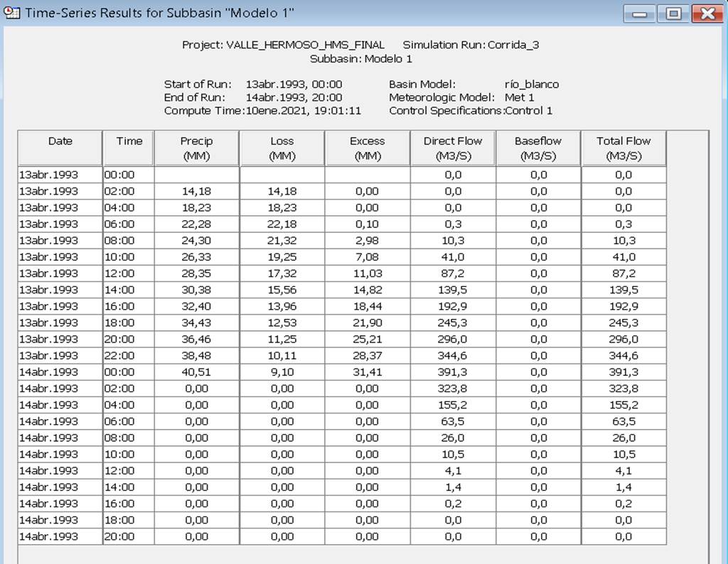This screenshot has width=728, height=564.
Task: Select the 13abr.1993 00:00 date cell
Action: (60, 175)
